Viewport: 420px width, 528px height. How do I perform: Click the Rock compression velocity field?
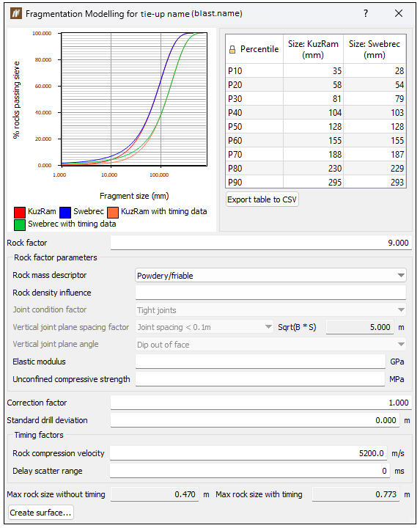point(248,453)
